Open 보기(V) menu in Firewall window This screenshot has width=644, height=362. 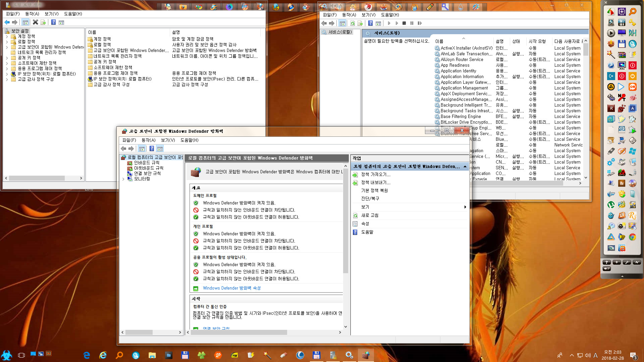[168, 140]
